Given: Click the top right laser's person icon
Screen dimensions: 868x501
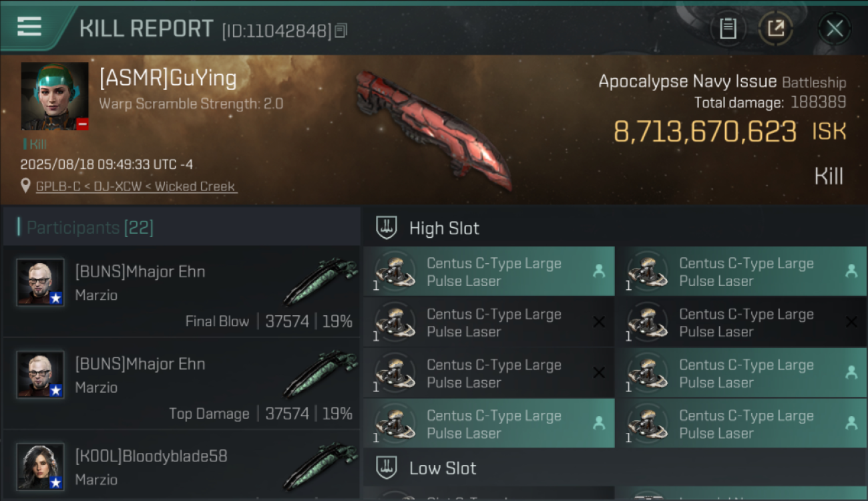Looking at the screenshot, I should click(x=851, y=271).
